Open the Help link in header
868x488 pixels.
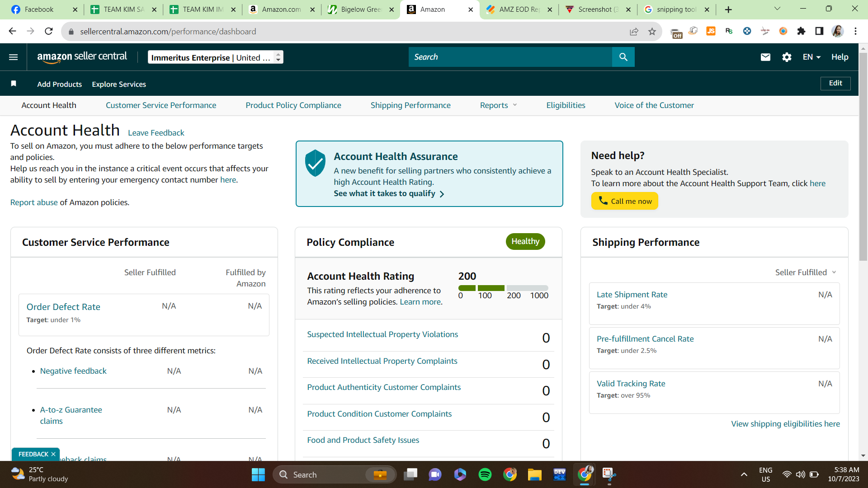pos(840,57)
